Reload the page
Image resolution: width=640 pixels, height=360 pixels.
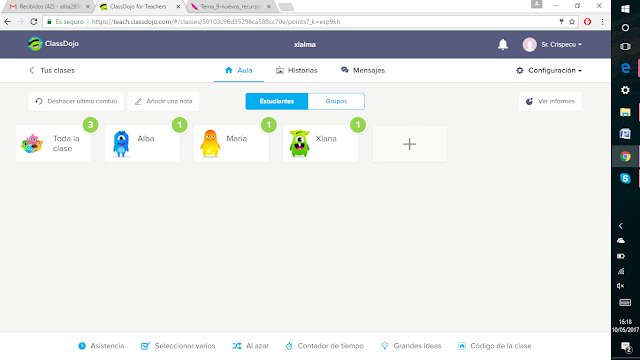pyautogui.click(x=34, y=22)
